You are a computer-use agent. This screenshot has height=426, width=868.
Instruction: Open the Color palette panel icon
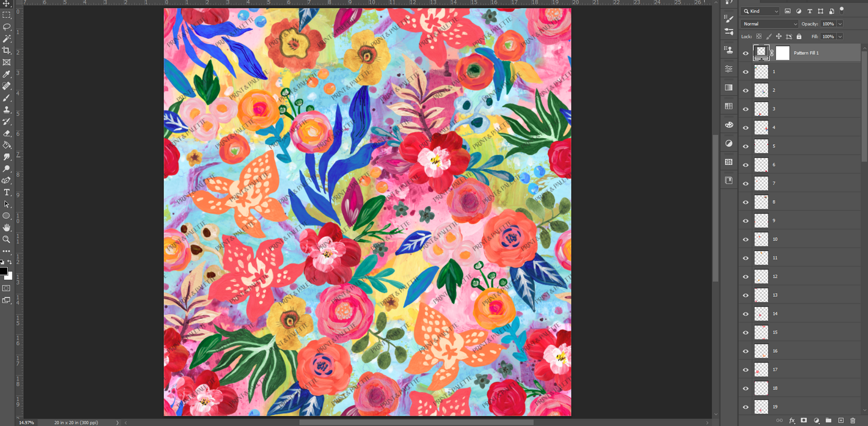729,125
